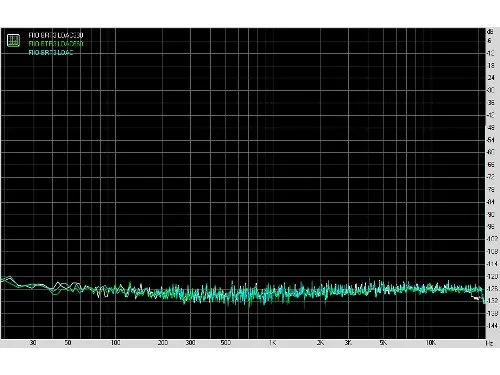This screenshot has width=500, height=375.
Task: Click the dB unit label at top
Action: pyautogui.click(x=490, y=32)
